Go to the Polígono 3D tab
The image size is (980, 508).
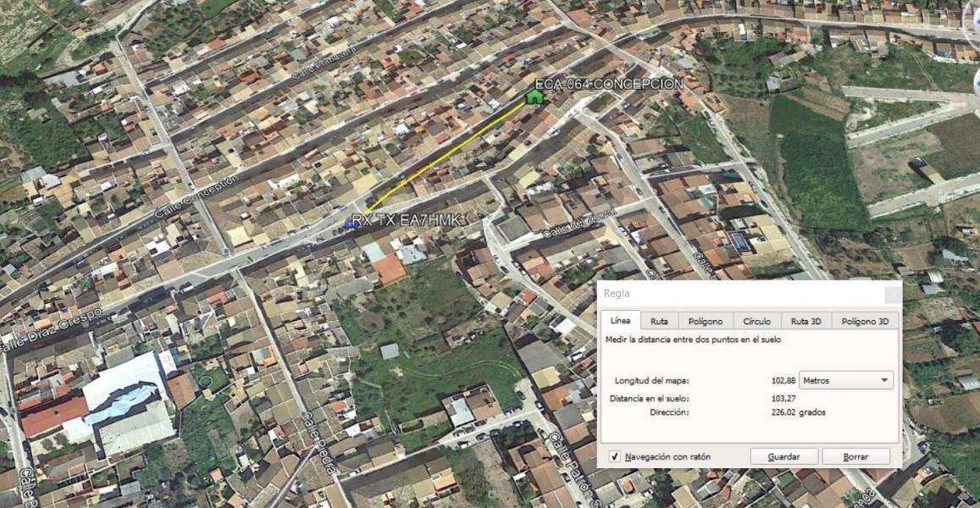click(x=865, y=321)
